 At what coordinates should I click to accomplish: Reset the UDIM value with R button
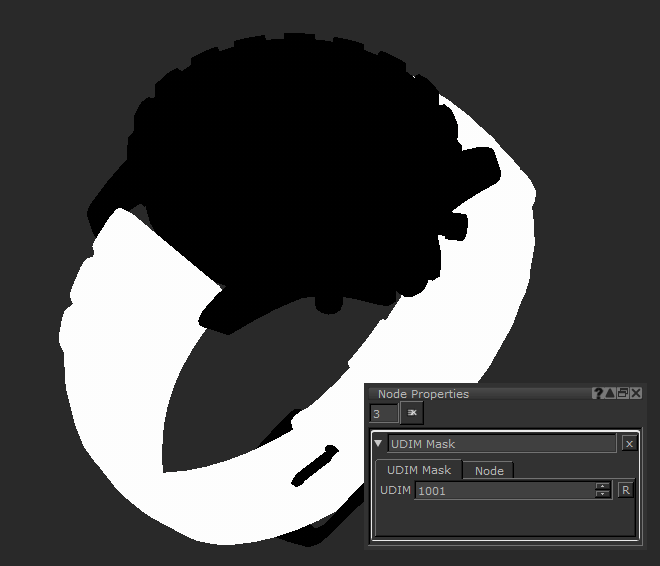[x=626, y=490]
